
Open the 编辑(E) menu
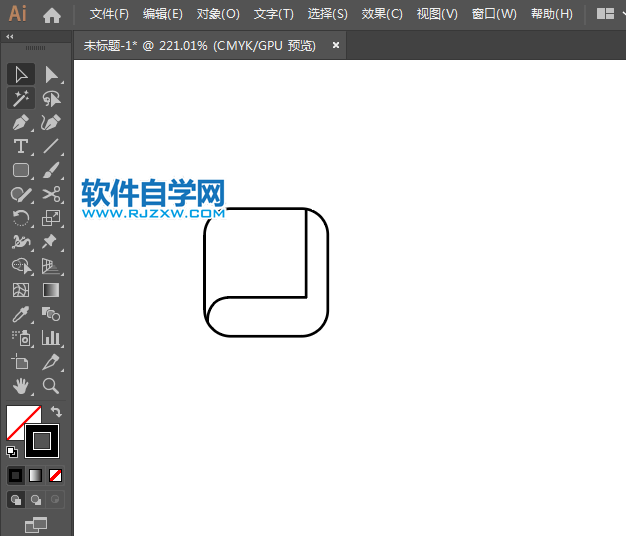coord(162,14)
